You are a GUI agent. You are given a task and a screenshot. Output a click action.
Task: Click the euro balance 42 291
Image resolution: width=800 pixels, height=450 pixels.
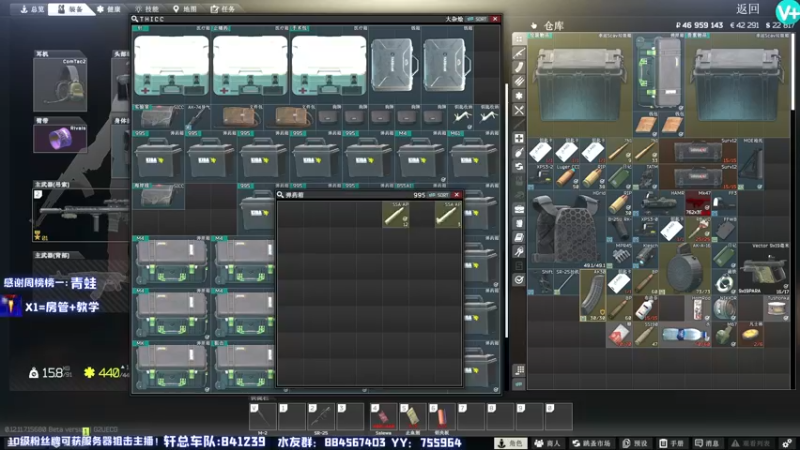pos(744,25)
